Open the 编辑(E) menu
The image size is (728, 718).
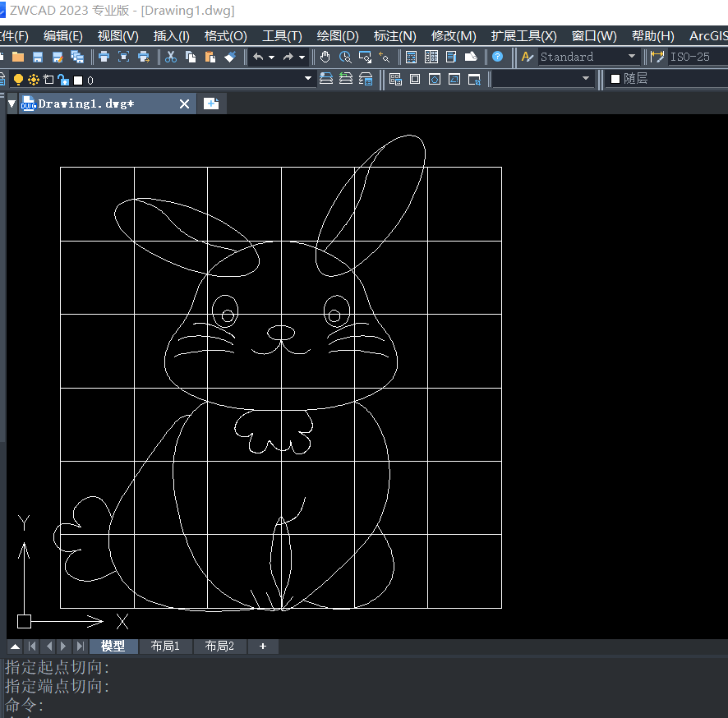click(63, 36)
